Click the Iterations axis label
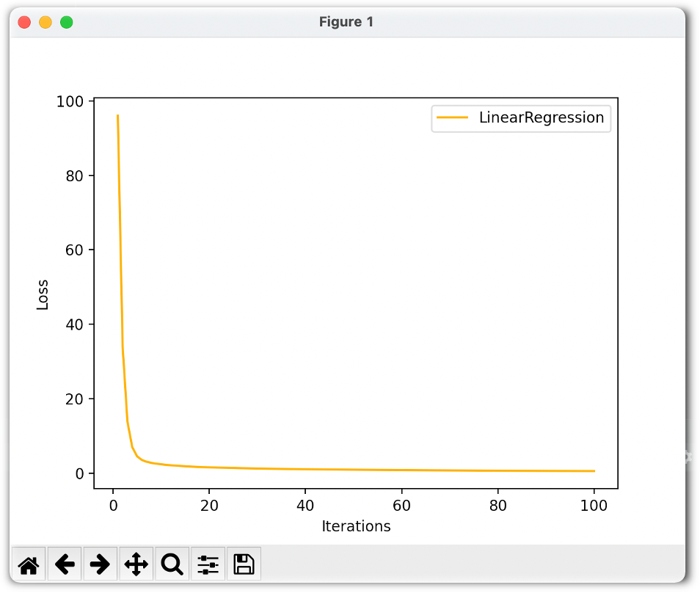Screen dimensions: 700x593 point(356,526)
